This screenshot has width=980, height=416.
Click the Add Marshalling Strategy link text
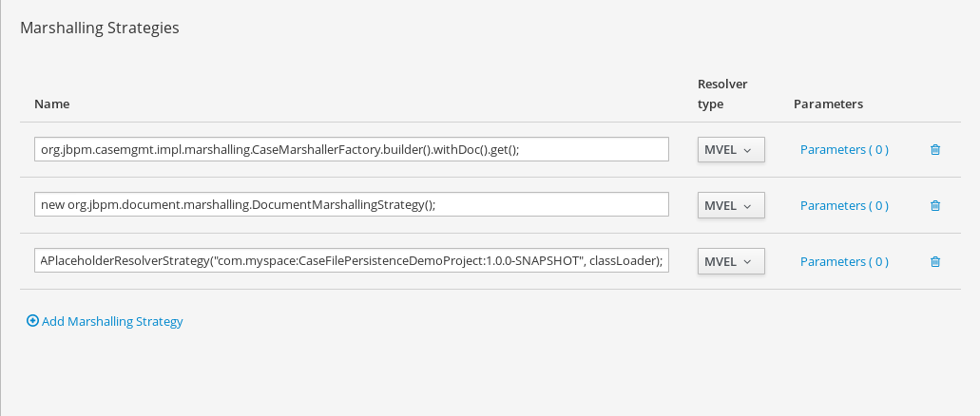tap(112, 322)
